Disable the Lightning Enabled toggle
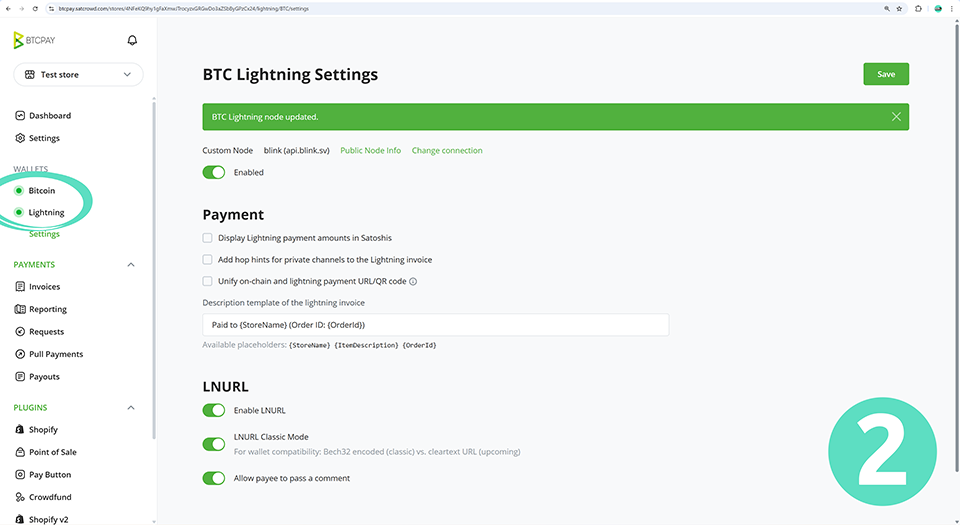 214,172
